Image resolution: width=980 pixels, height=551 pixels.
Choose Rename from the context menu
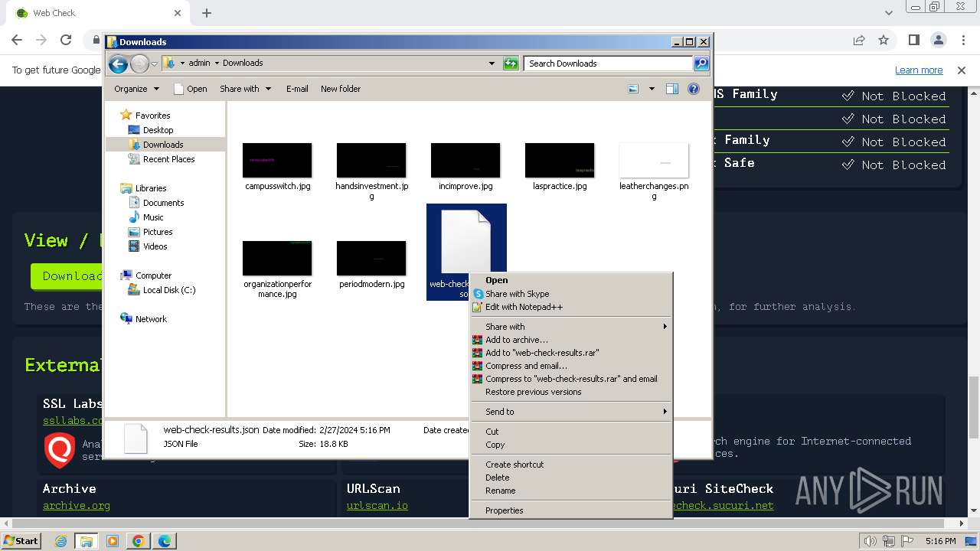[570, 491]
